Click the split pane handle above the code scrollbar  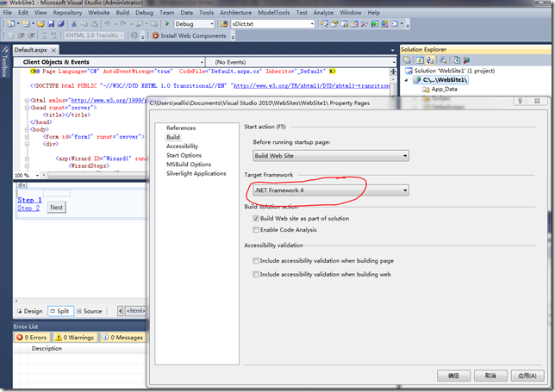(x=393, y=72)
